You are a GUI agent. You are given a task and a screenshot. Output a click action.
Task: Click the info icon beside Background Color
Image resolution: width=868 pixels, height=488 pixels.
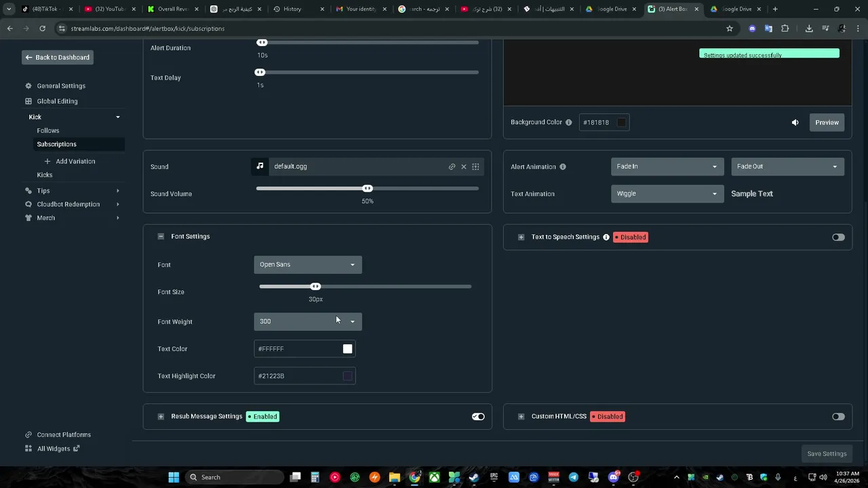click(x=568, y=123)
